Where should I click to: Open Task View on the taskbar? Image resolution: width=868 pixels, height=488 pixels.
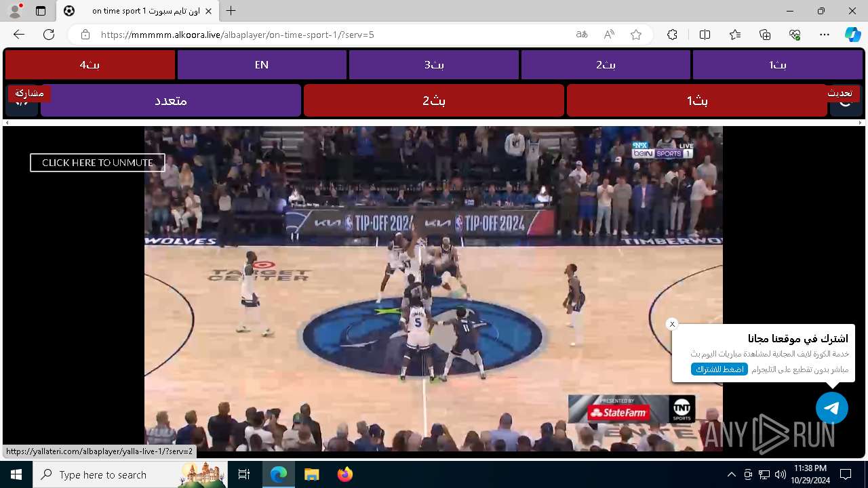[244, 474]
